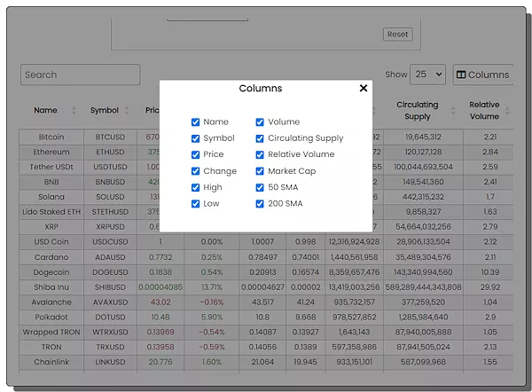
Task: Click Avalanche change -0.16%
Action: [212, 302]
